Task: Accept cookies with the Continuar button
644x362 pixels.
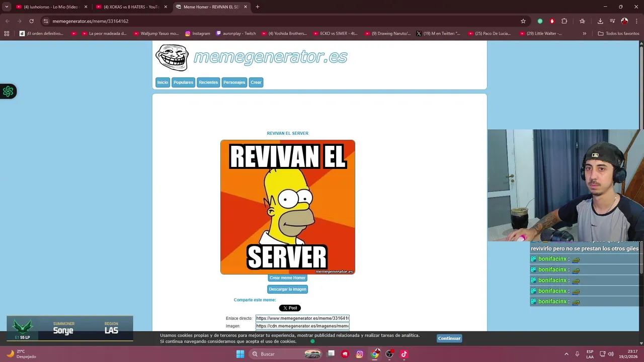Action: tap(449, 338)
